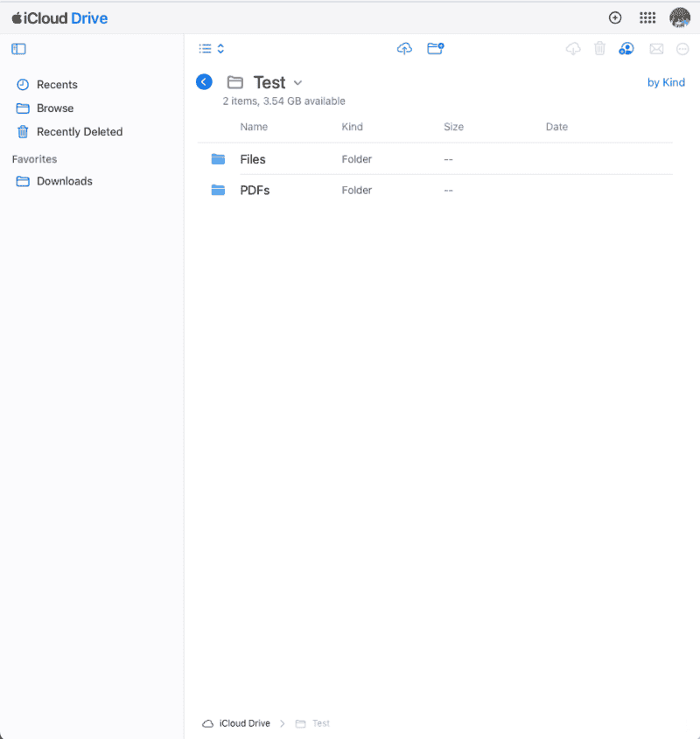
Task: Go back using the blue back chevron
Action: click(204, 81)
